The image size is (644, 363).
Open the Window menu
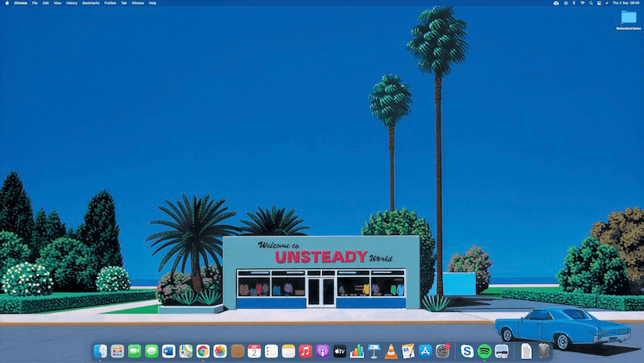(138, 3)
